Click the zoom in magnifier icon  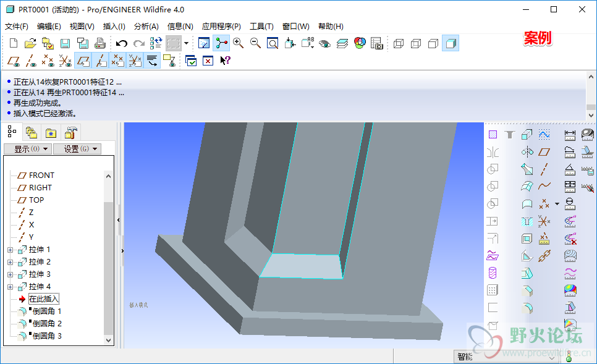[x=239, y=43]
